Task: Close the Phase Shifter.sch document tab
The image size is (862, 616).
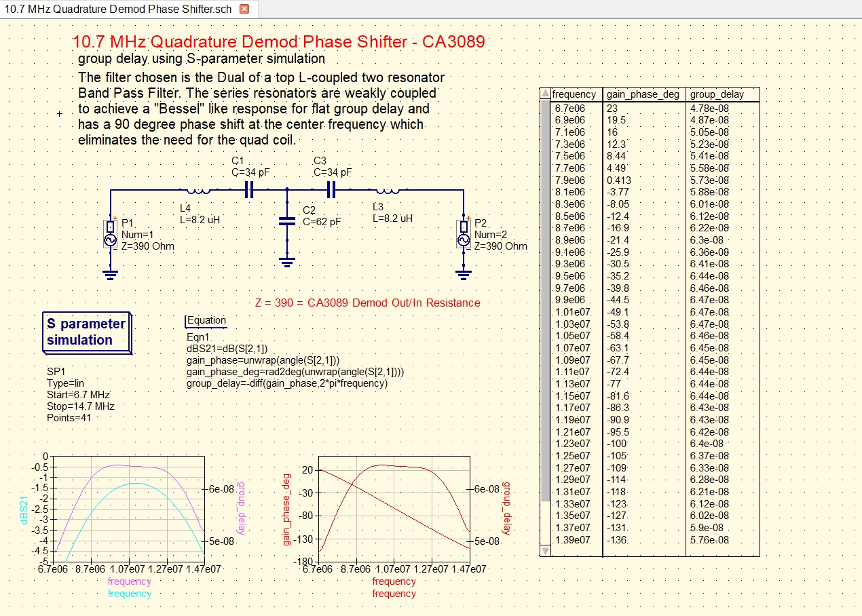Action: click(x=244, y=9)
